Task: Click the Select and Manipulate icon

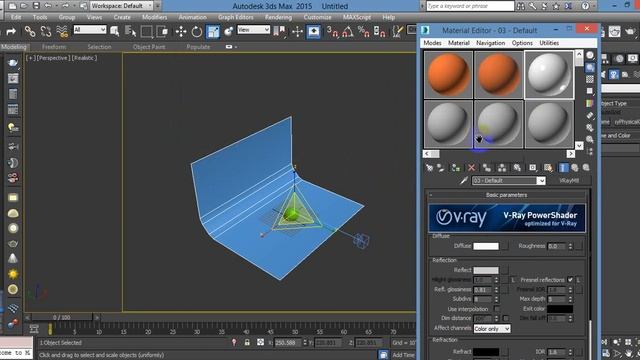Action: (x=298, y=31)
